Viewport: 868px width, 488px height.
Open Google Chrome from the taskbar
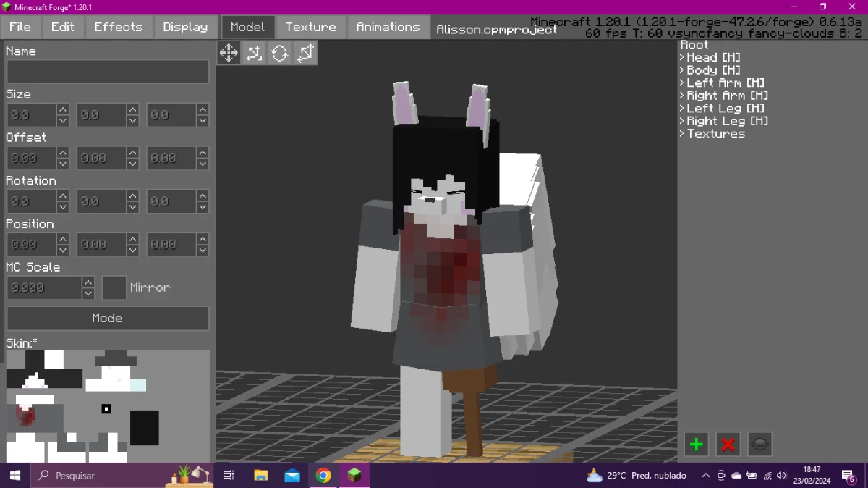pos(323,476)
